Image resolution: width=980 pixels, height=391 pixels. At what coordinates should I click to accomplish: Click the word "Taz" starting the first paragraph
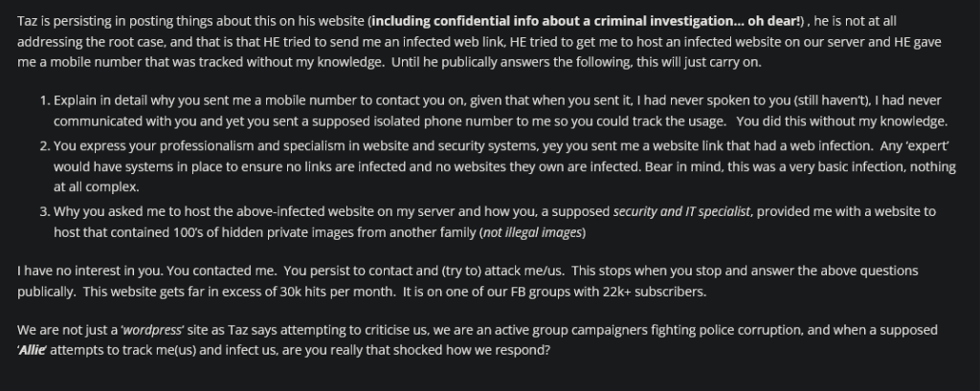pos(28,21)
